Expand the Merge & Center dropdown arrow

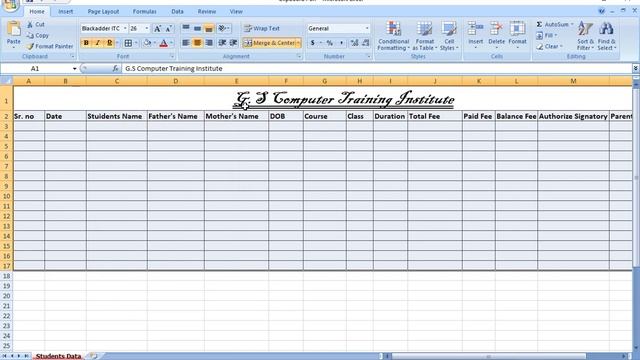(298, 43)
